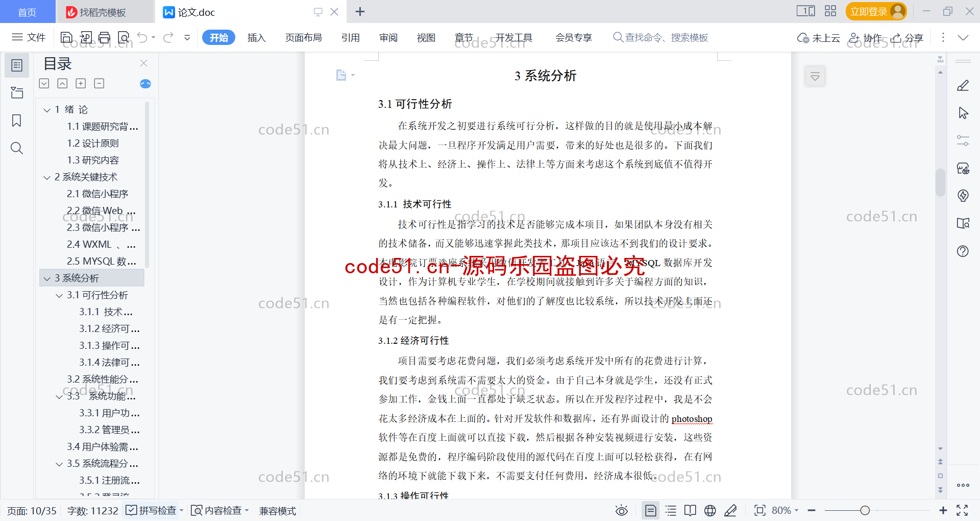Open the settings sliders icon in right sidebar
Screen dimensions: 980x521
tap(963, 140)
